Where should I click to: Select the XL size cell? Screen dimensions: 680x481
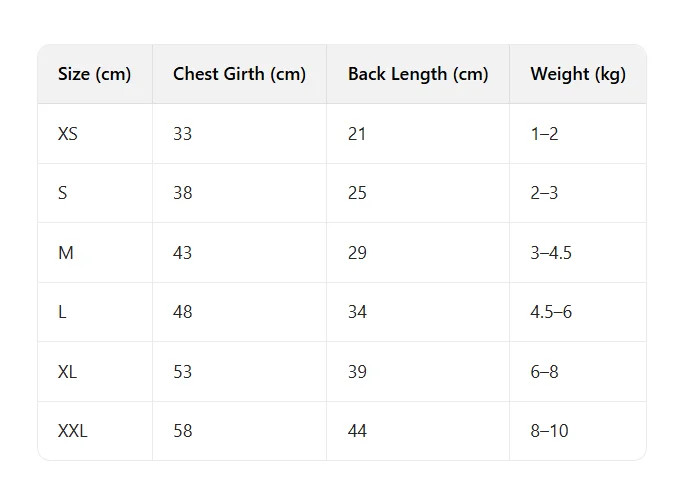(x=68, y=372)
